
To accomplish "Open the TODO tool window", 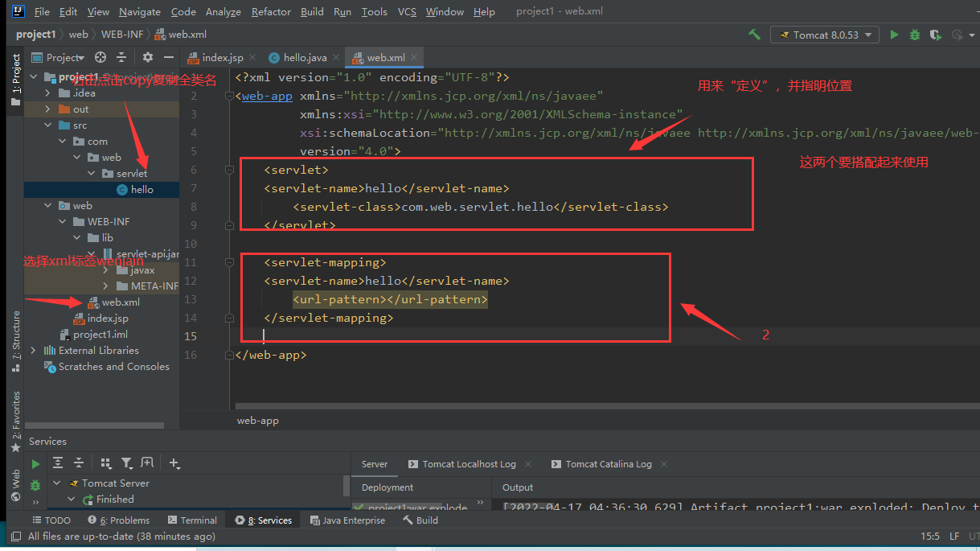I will pyautogui.click(x=51, y=520).
